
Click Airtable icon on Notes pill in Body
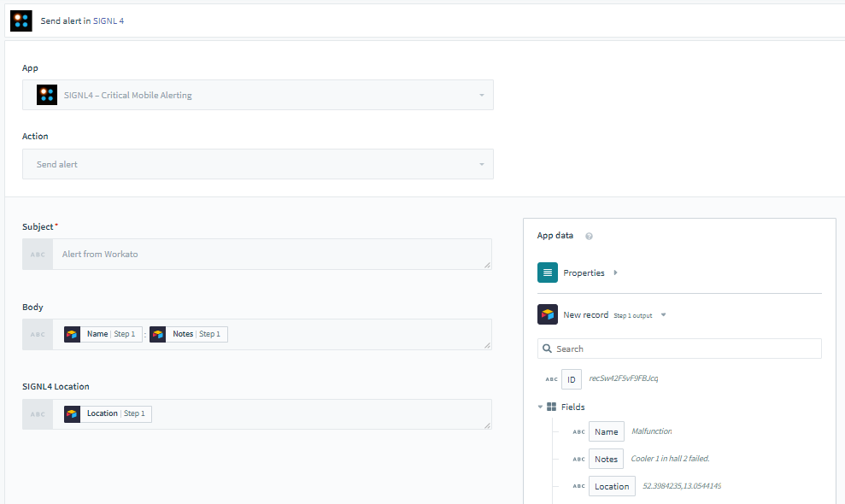pyautogui.click(x=158, y=334)
